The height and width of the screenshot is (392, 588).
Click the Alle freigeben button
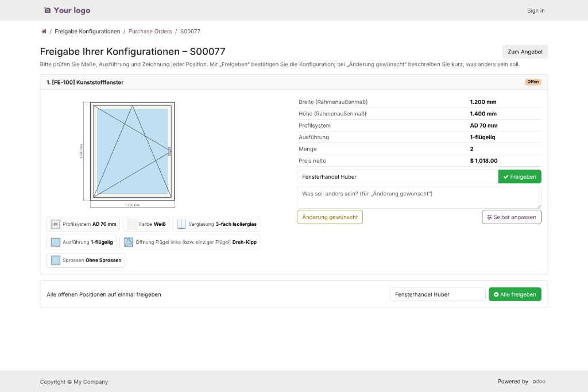pos(515,294)
